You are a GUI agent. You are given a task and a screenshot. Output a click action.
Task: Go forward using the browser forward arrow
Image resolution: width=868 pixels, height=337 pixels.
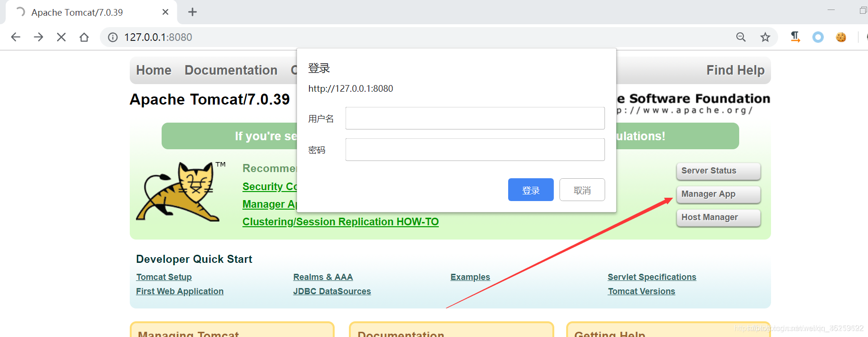[x=39, y=37]
